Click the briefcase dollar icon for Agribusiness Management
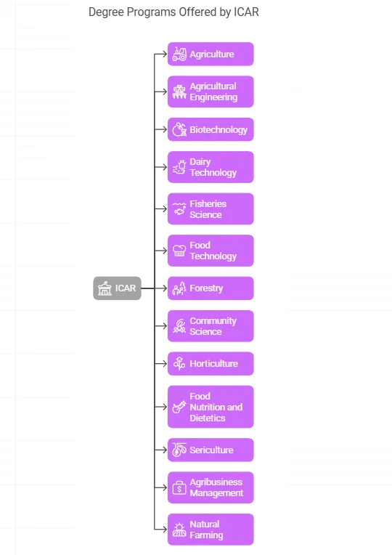The image size is (392, 555). 179,487
